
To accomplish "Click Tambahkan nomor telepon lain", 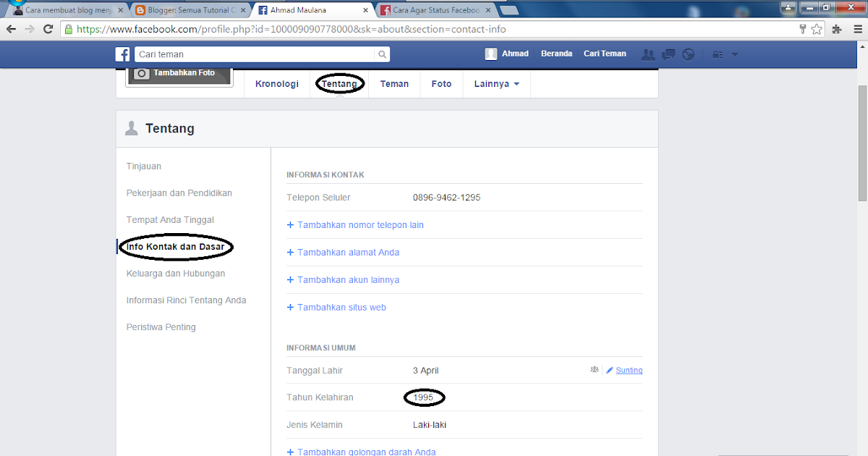I will point(355,225).
